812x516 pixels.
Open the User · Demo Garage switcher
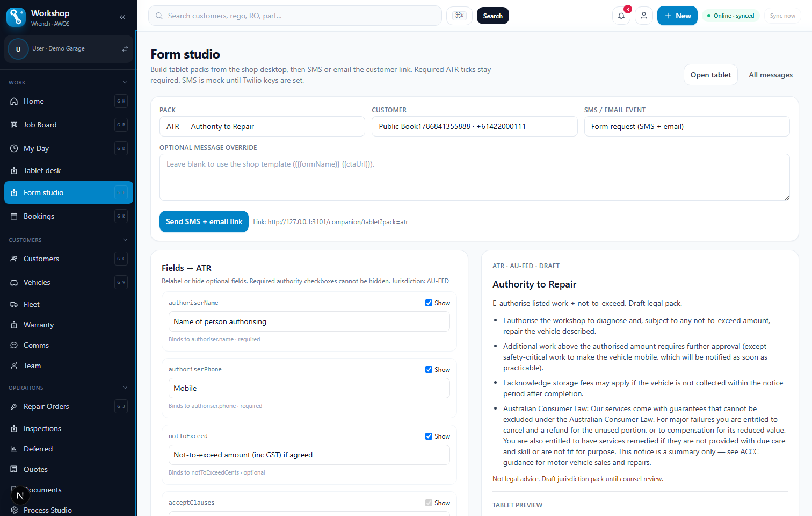coord(69,49)
